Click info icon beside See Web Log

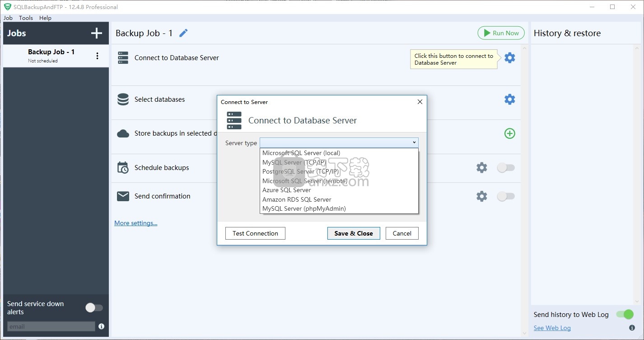click(632, 328)
